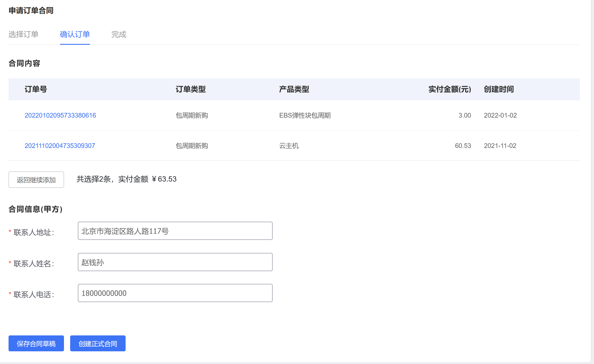Click 返回继续添加 button

(x=36, y=180)
